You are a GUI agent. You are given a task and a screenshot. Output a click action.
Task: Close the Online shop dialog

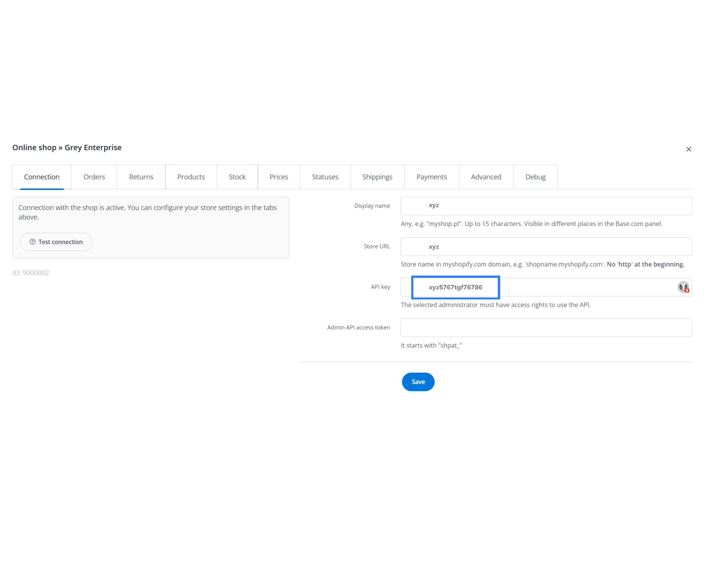[x=688, y=149]
